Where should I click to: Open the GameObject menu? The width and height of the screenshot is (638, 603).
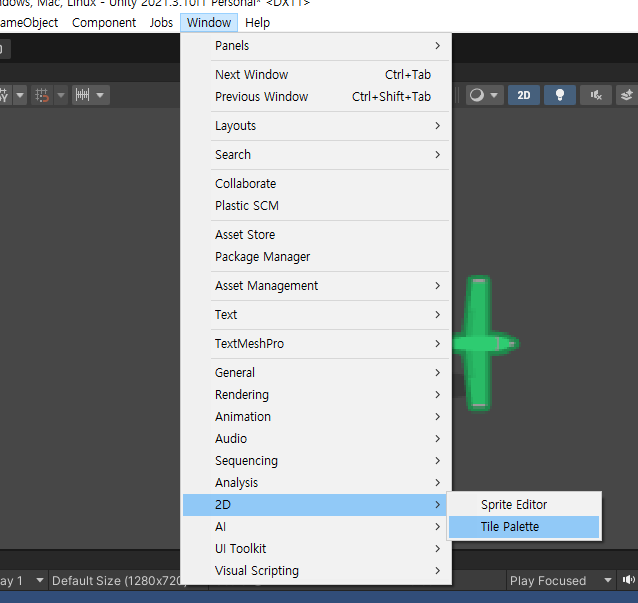(28, 23)
